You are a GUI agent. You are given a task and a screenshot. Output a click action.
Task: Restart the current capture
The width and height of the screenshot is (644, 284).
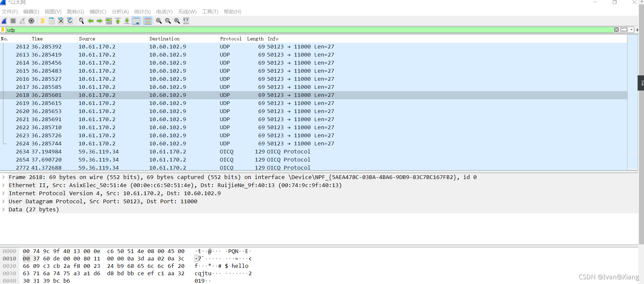click(22, 21)
